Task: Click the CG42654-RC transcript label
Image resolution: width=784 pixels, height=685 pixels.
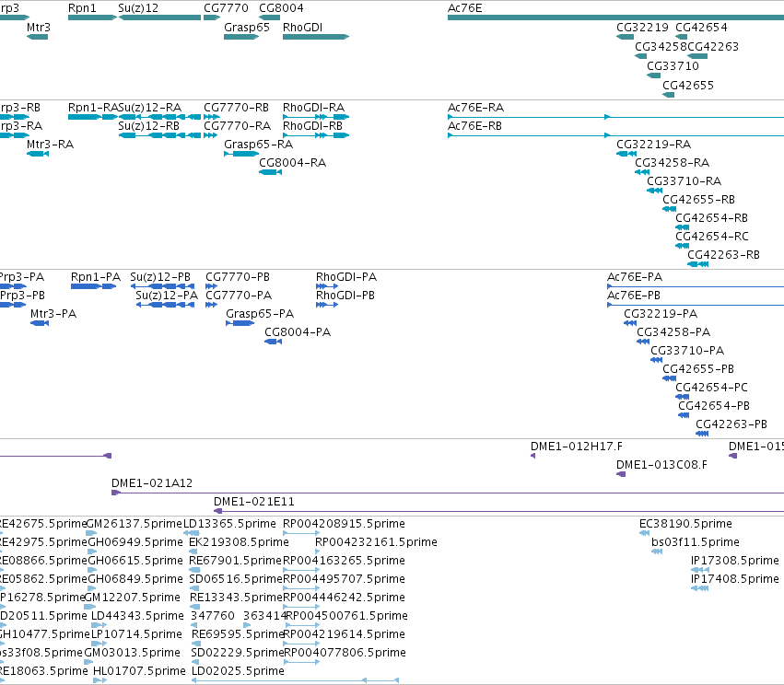Action: tap(712, 237)
